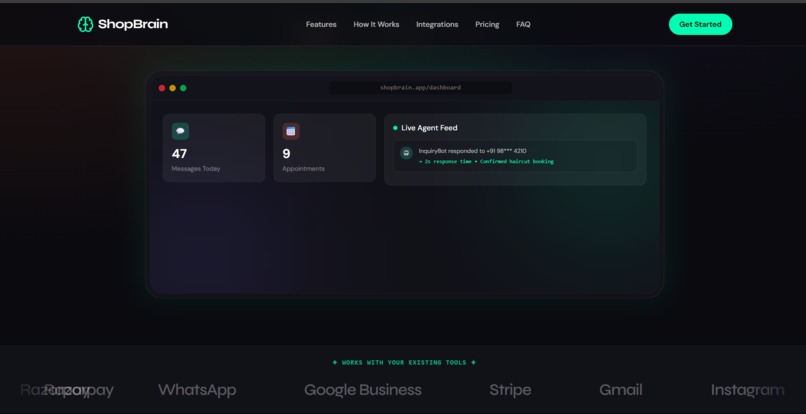This screenshot has width=806, height=414.
Task: Click the InquiryBot avatar icon
Action: tap(407, 153)
